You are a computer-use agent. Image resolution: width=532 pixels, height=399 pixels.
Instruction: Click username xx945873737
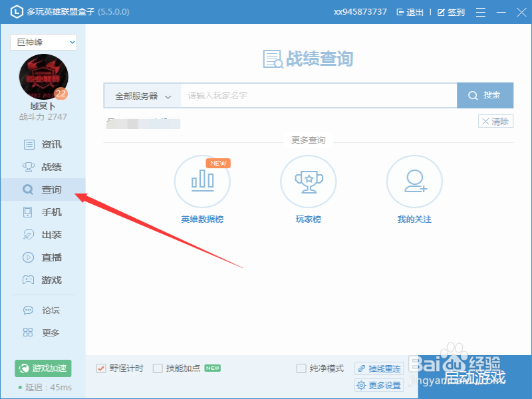point(360,12)
